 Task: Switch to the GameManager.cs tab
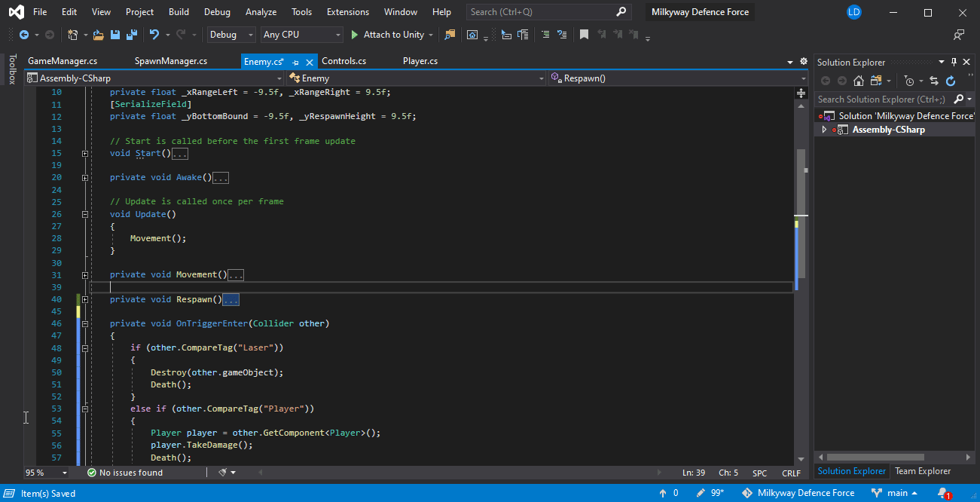pyautogui.click(x=63, y=61)
